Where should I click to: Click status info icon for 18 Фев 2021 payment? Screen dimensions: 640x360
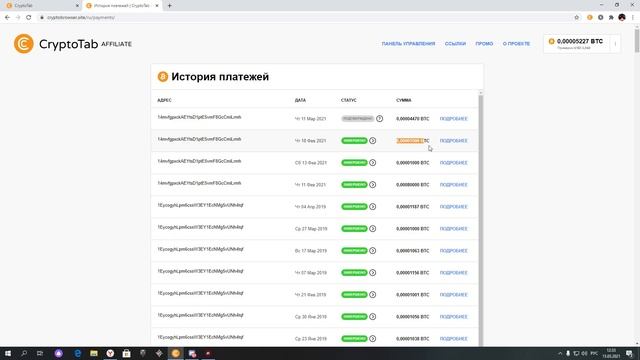(373, 141)
